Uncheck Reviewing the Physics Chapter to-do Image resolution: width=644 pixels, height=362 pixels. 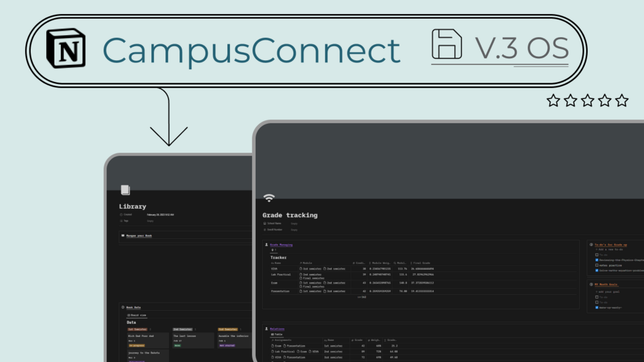click(x=597, y=259)
